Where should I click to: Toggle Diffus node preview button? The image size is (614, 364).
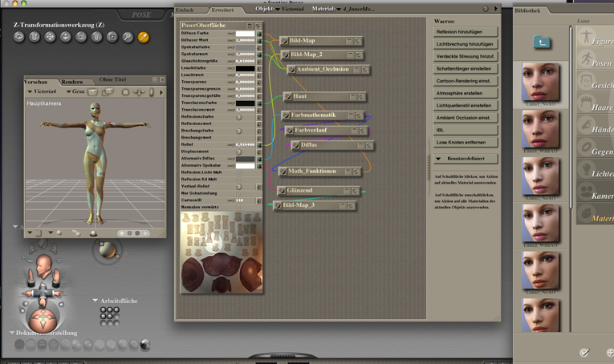(369, 145)
